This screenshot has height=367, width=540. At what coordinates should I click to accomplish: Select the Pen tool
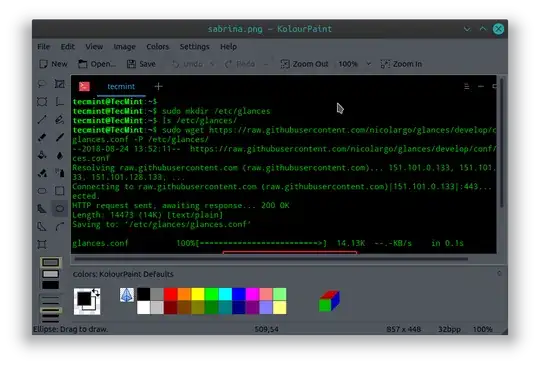pos(60,119)
